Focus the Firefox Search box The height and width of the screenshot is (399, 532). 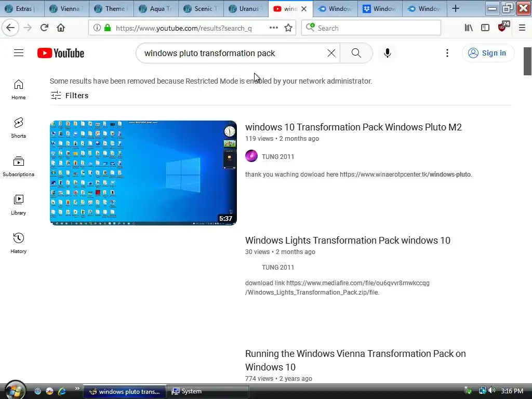pyautogui.click(x=371, y=28)
